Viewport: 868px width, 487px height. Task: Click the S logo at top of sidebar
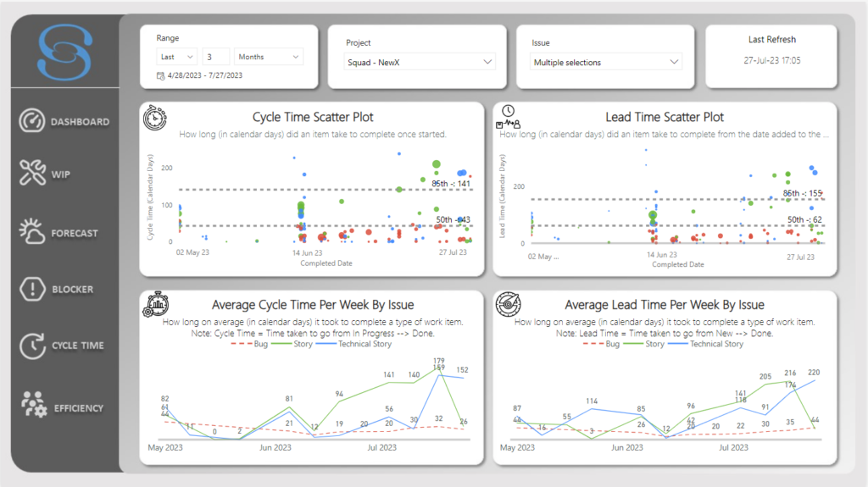pyautogui.click(x=64, y=52)
